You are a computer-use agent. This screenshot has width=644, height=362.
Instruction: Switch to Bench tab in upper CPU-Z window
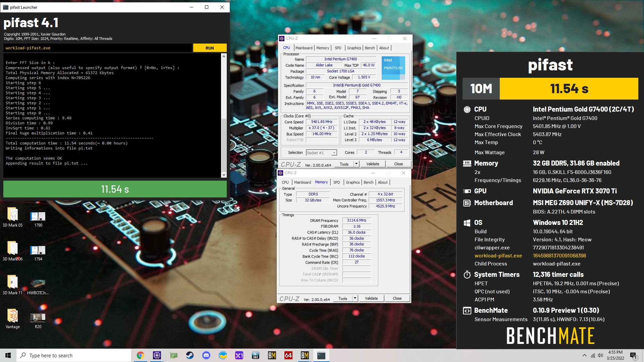coord(370,48)
